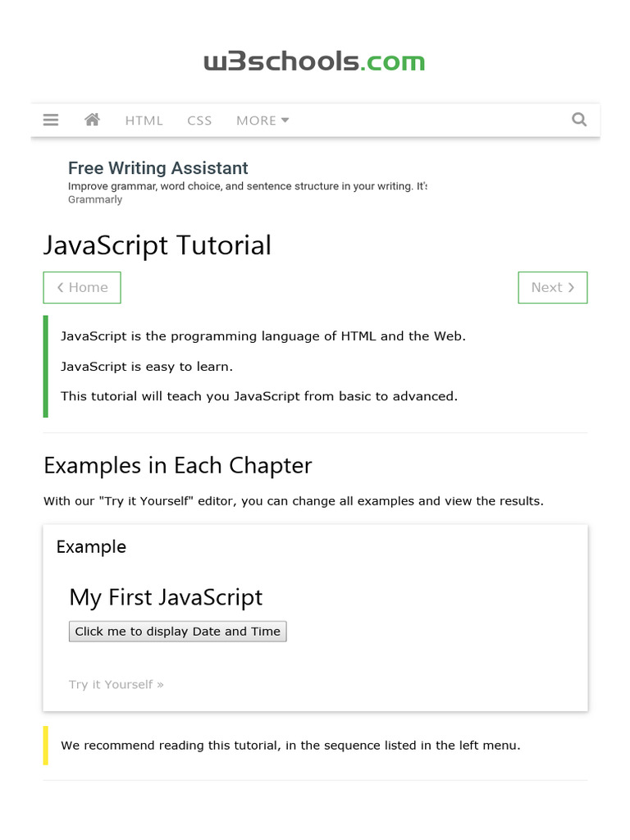Click the text 'JavaScript is easy to learn.'

(147, 367)
